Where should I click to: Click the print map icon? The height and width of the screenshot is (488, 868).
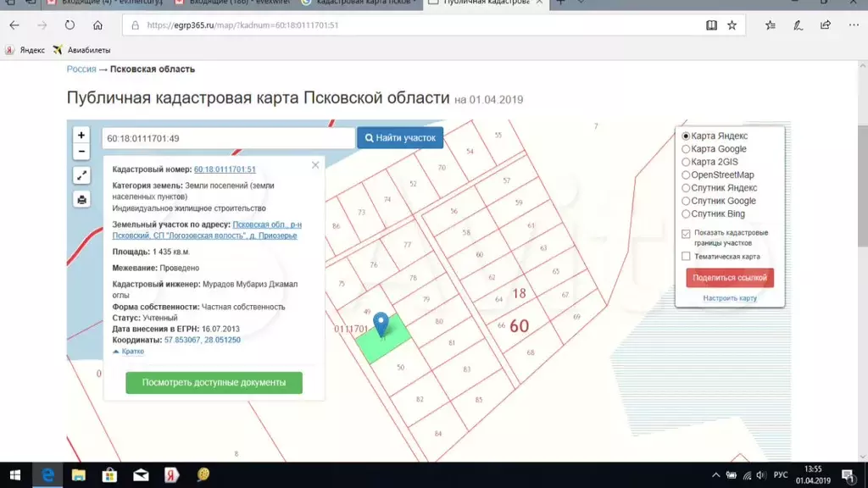pos(81,200)
